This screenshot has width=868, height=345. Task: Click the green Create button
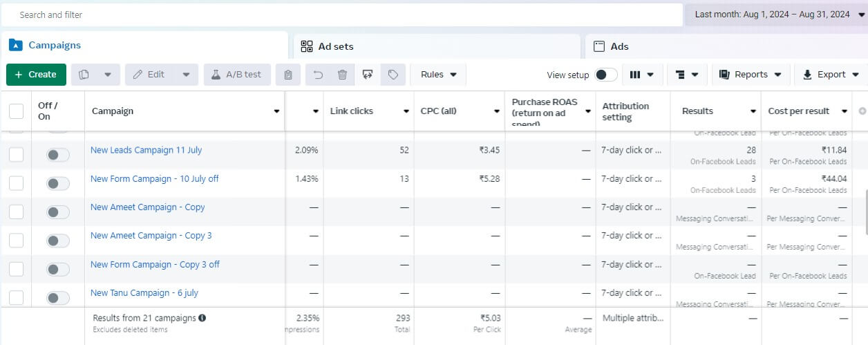click(x=36, y=75)
